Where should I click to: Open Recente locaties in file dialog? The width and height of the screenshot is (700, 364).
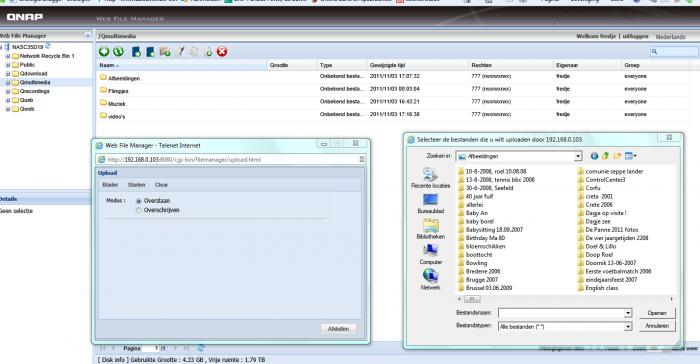[430, 177]
